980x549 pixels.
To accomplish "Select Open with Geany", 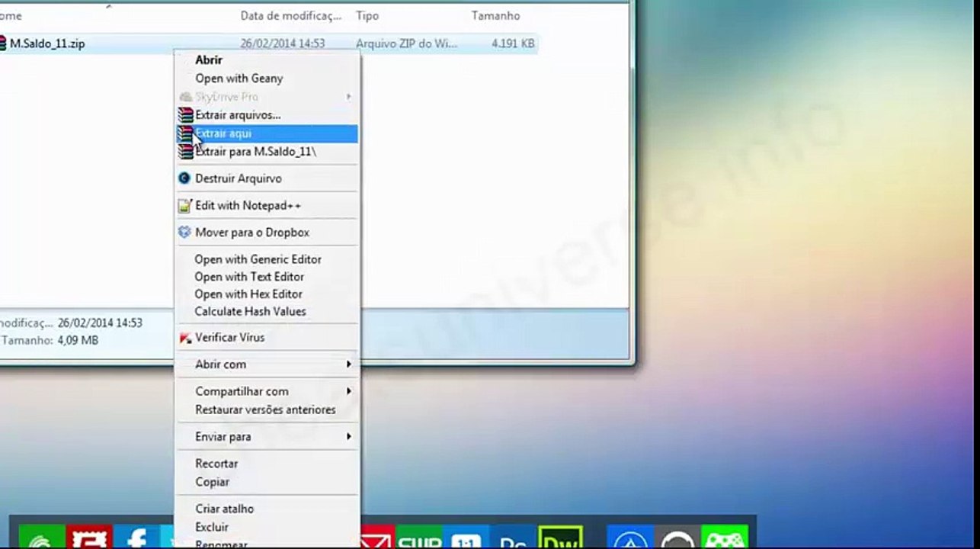I will [267, 79].
